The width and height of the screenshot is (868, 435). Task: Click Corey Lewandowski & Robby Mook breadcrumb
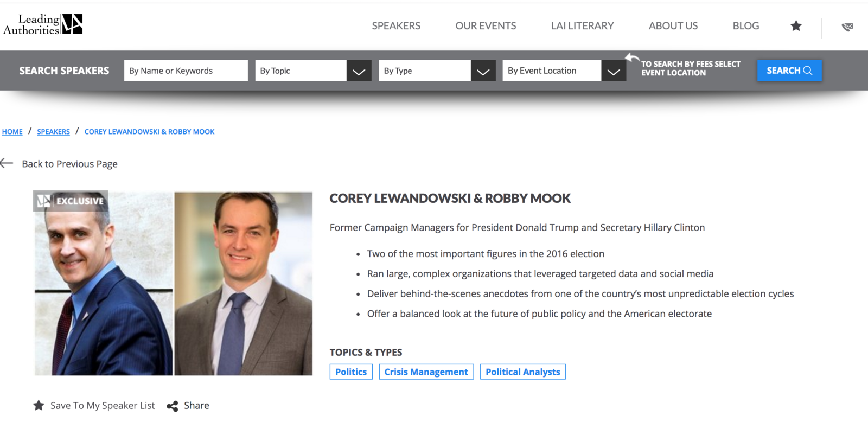[149, 132]
